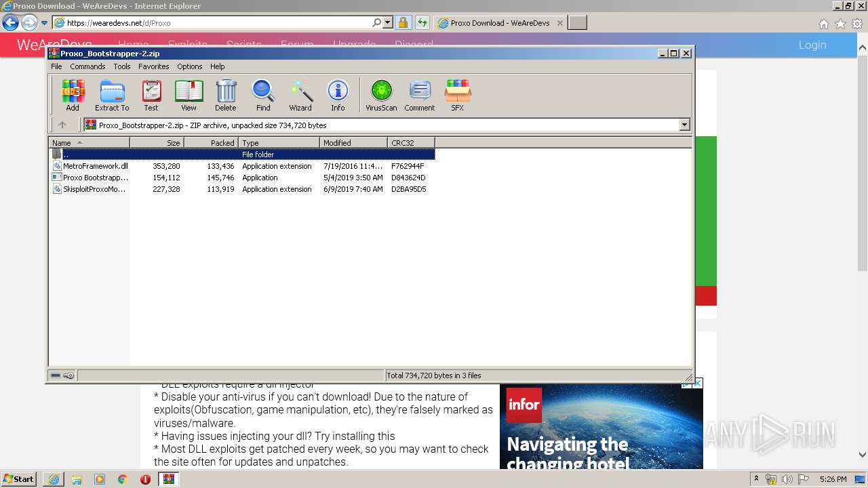Click the Sort by Type column header

point(279,142)
